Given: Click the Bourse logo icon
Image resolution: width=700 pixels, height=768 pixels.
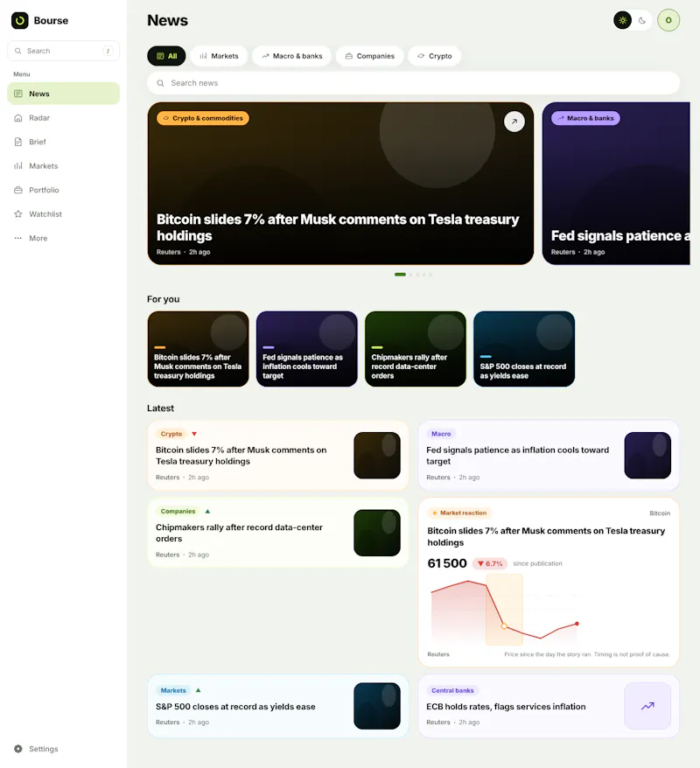Looking at the screenshot, I should (x=20, y=21).
